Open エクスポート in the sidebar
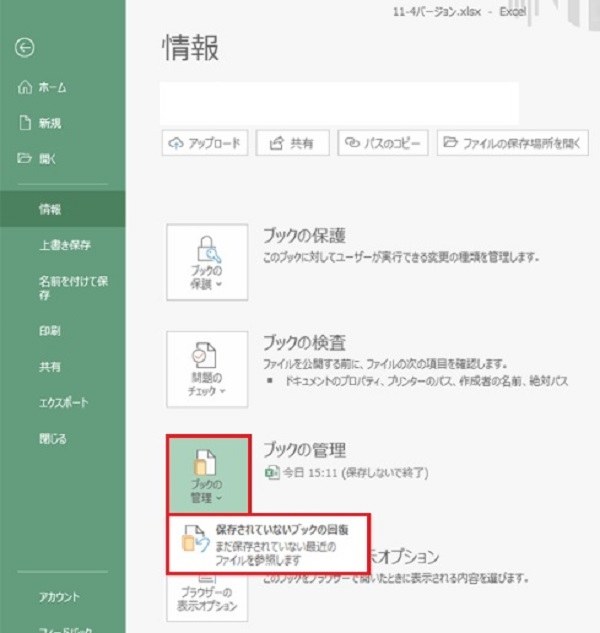600x633 pixels. [63, 402]
